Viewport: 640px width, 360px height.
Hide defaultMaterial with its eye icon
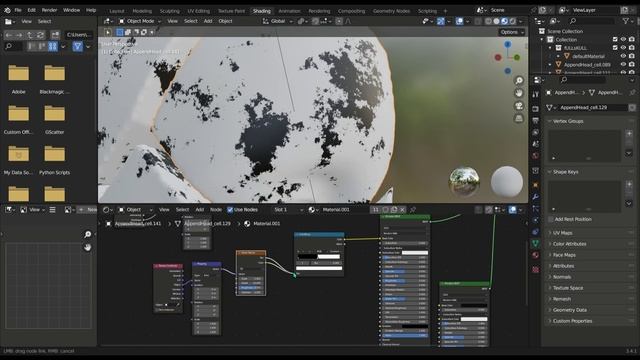click(x=623, y=56)
